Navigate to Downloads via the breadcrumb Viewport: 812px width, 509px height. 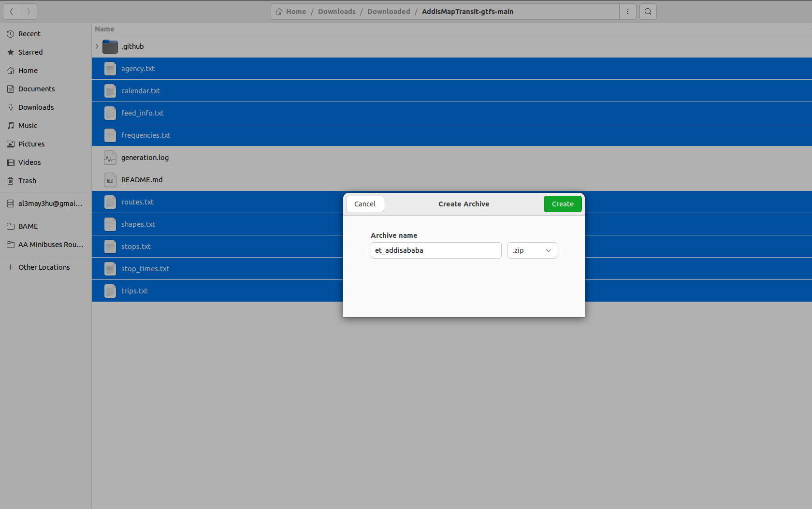pyautogui.click(x=336, y=11)
